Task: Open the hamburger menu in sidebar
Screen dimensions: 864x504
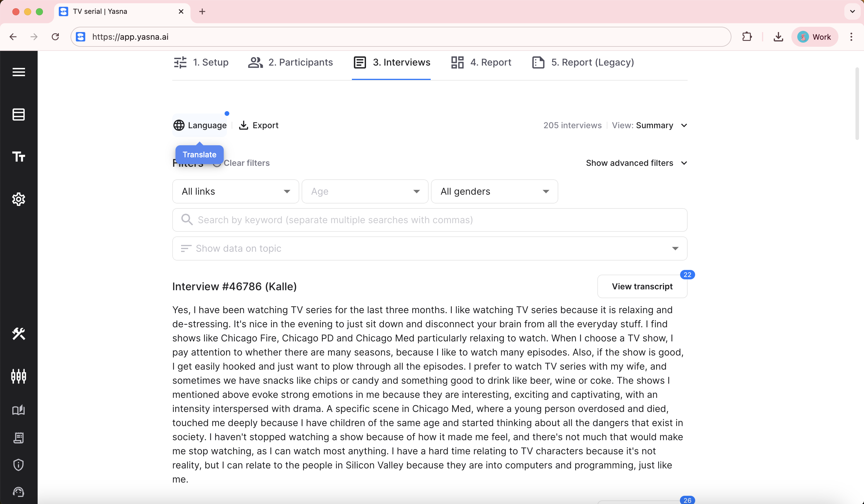Action: 19,72
